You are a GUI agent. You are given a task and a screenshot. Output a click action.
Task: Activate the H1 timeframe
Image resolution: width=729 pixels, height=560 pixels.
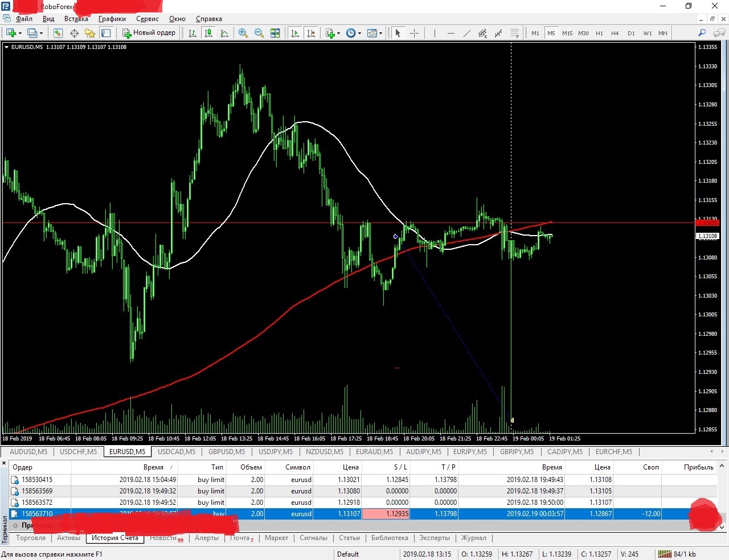[599, 33]
